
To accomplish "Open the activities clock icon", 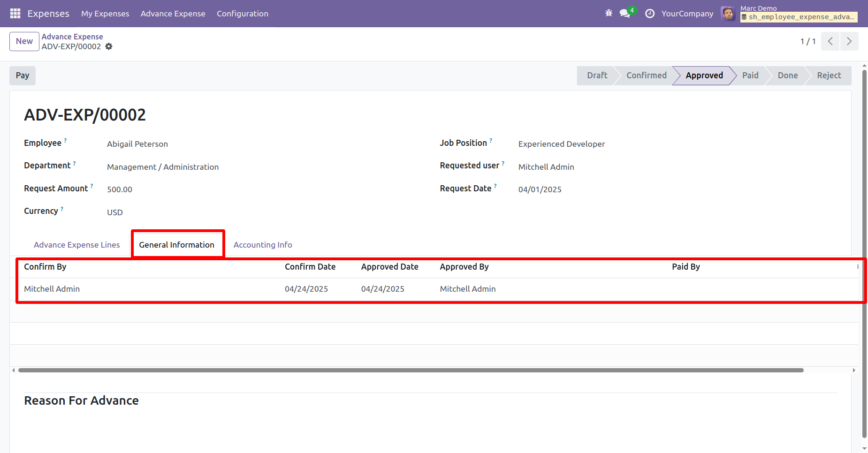I will (650, 14).
